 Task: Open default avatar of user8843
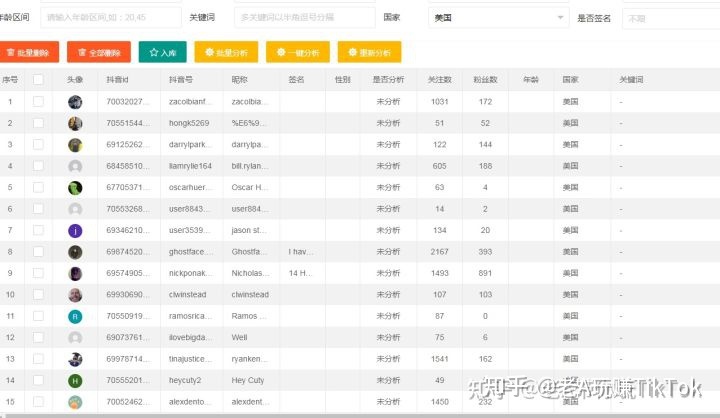[75, 209]
